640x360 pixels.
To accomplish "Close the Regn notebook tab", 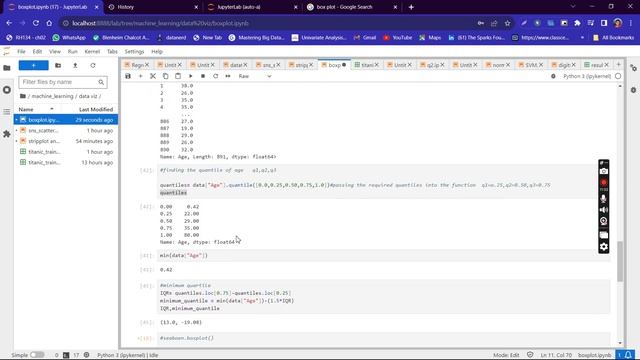I will pos(147,65).
